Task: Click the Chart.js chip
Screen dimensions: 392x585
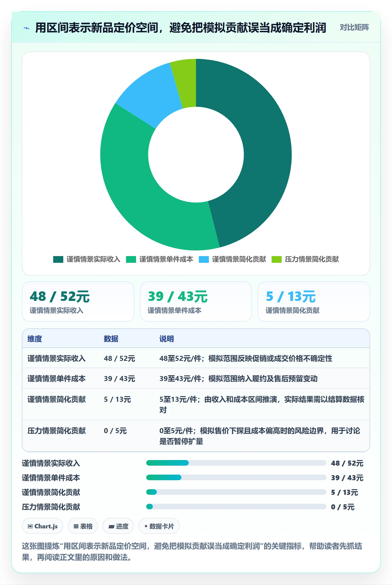Action: tap(43, 526)
